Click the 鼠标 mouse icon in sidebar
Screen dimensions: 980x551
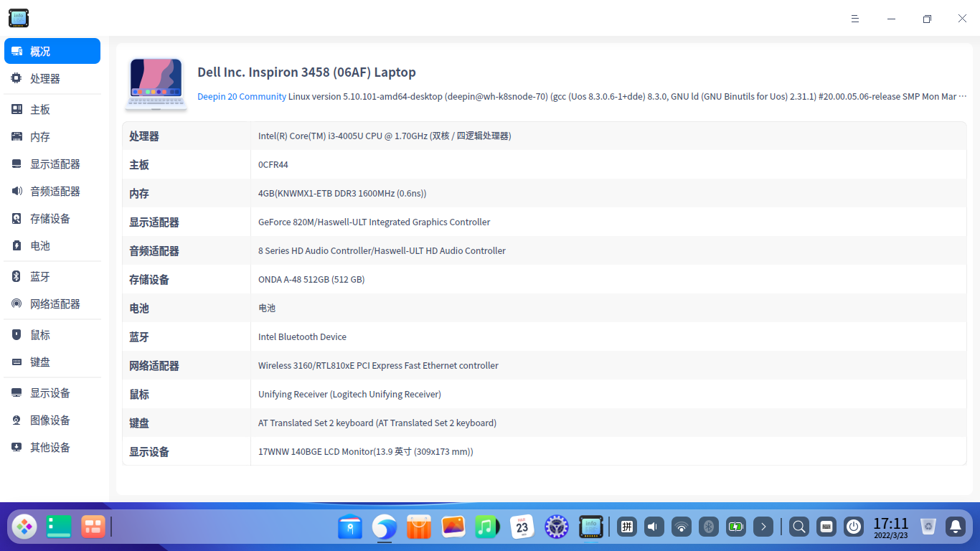click(x=17, y=334)
